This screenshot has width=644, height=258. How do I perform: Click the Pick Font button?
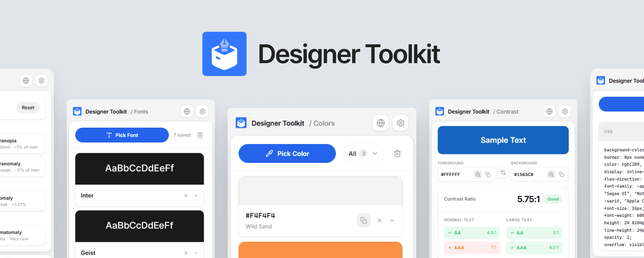point(122,135)
